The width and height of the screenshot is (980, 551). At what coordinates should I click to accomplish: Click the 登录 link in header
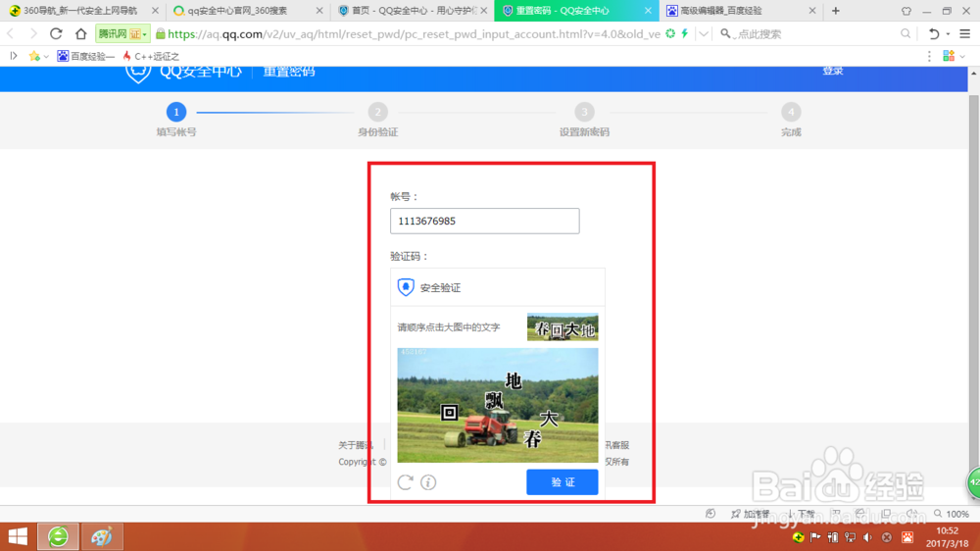click(832, 71)
